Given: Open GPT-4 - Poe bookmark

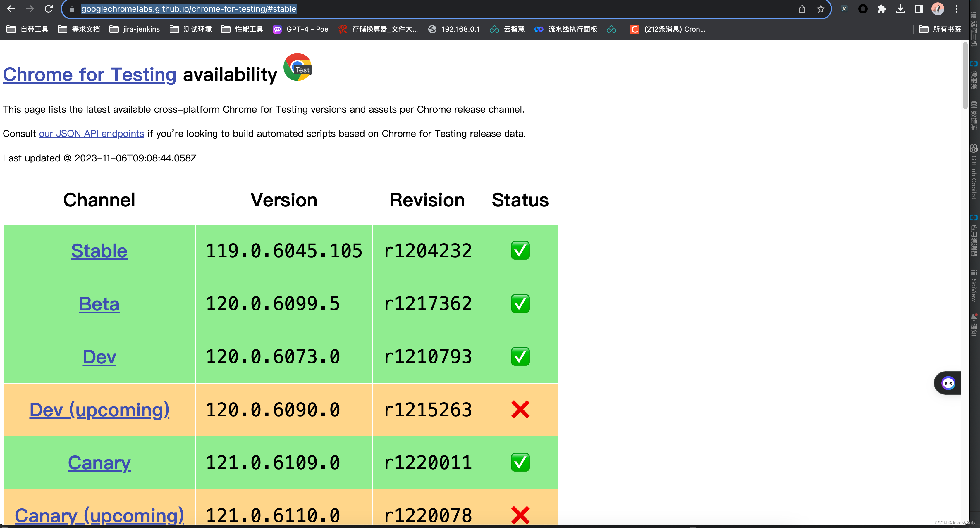Looking at the screenshot, I should coord(300,29).
